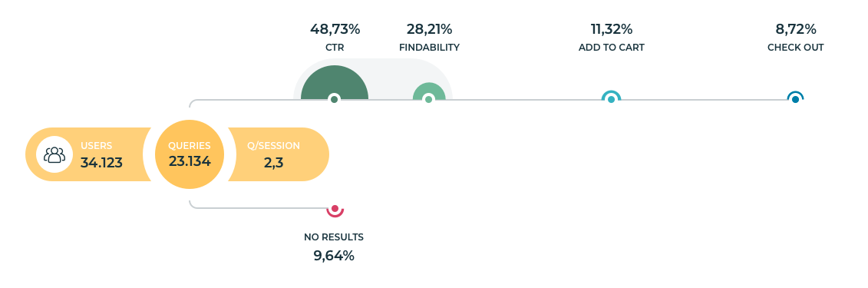868x288 pixels.
Task: Click the blue Check Out marker
Action: coord(796,98)
